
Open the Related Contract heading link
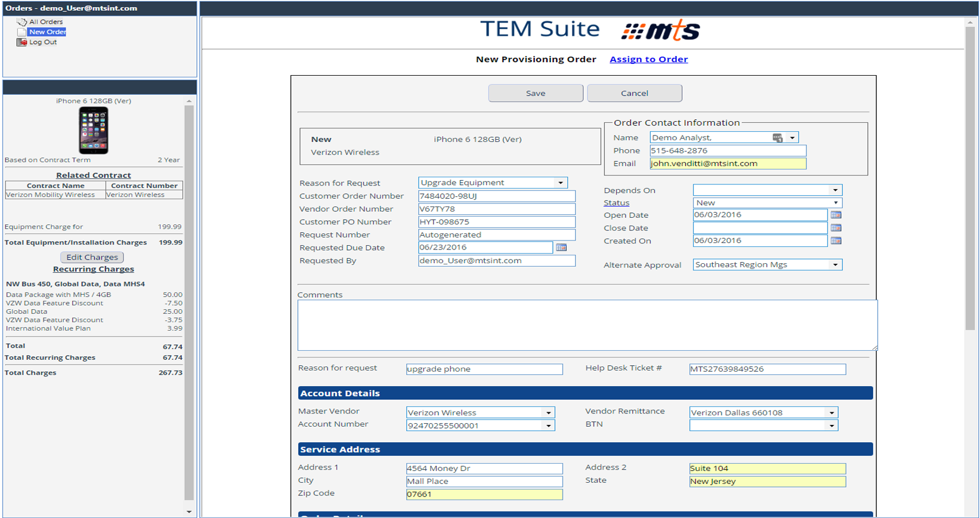point(94,175)
